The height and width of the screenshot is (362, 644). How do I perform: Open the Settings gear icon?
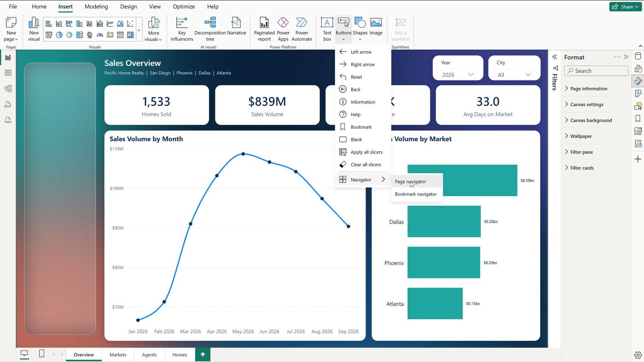pyautogui.click(x=638, y=355)
